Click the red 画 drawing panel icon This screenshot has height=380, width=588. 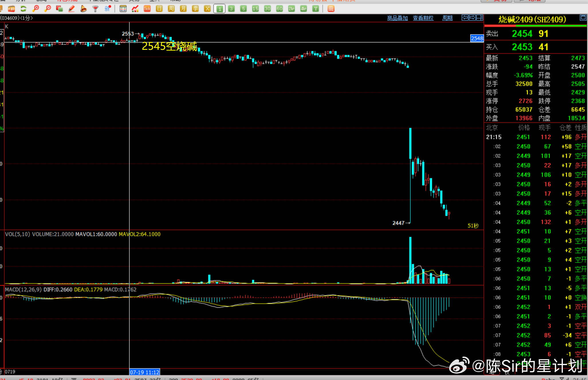click(331, 9)
